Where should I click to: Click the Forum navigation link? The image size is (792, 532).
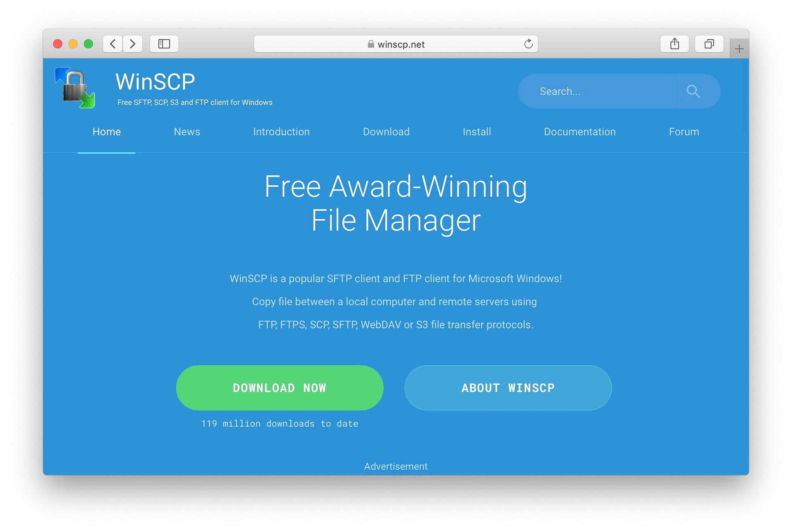684,131
